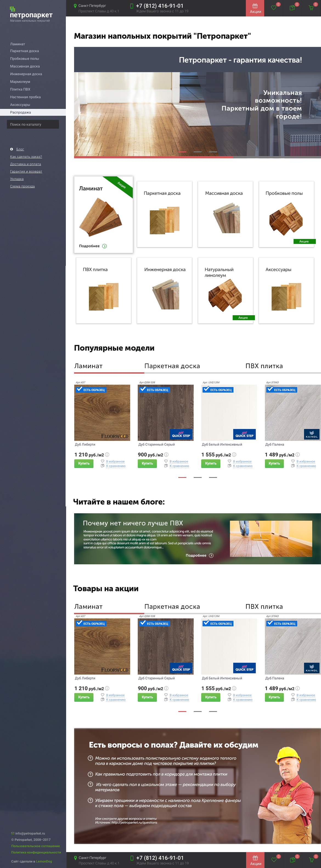This screenshot has width=321, height=868.
Task: Click the price info icon for Дуб Либерти in Популярные модели
Action: click(107, 455)
